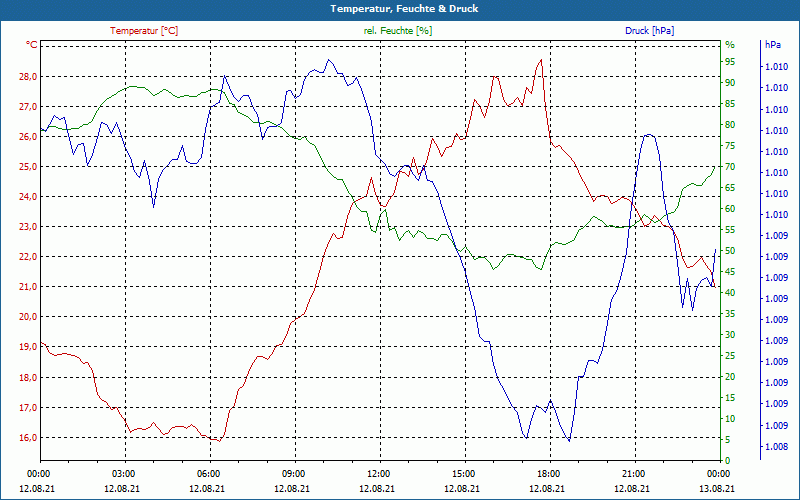Viewport: 800px width, 500px height.
Task: Click the 18:00 time axis label
Action: 547,474
